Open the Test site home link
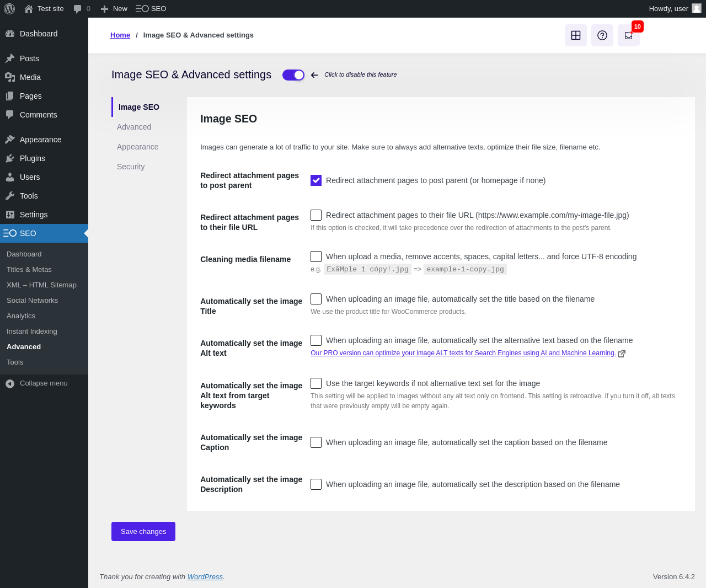The image size is (706, 588). [x=44, y=9]
